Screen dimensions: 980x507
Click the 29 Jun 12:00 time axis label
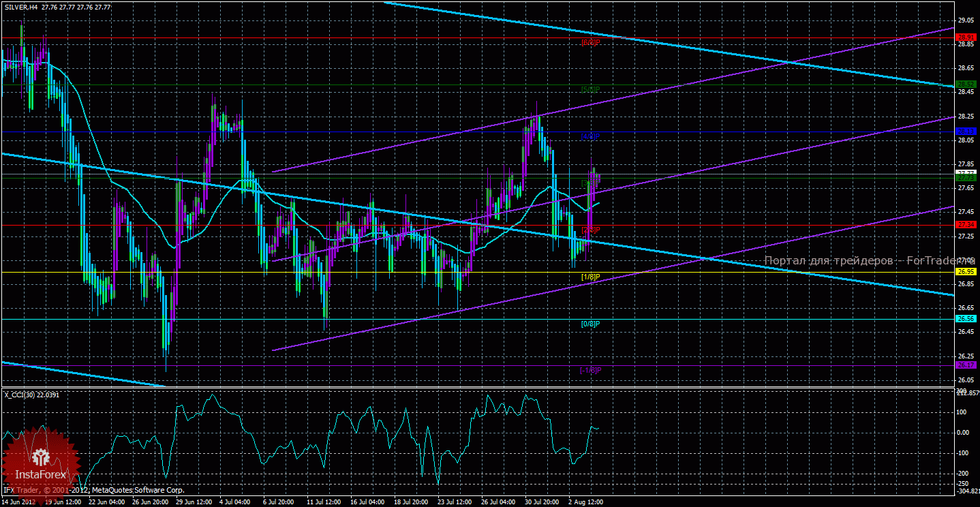tap(194, 502)
